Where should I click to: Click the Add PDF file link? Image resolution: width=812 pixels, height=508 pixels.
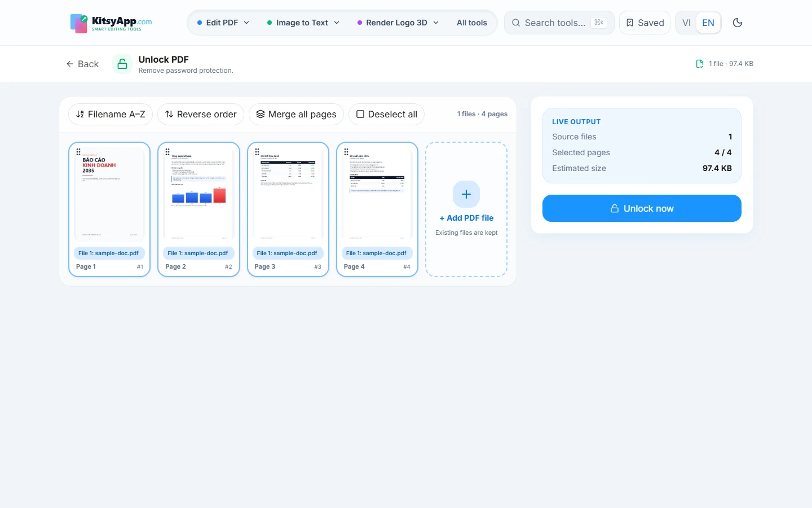tap(466, 218)
